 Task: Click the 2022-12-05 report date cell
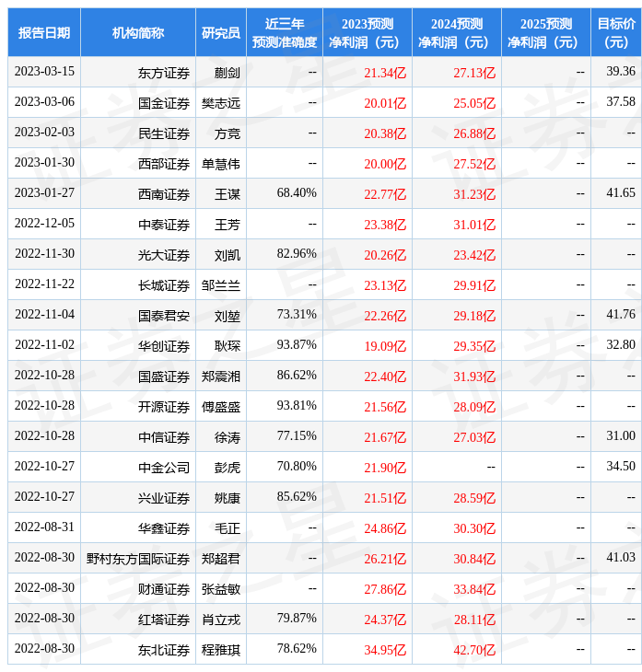[44, 224]
